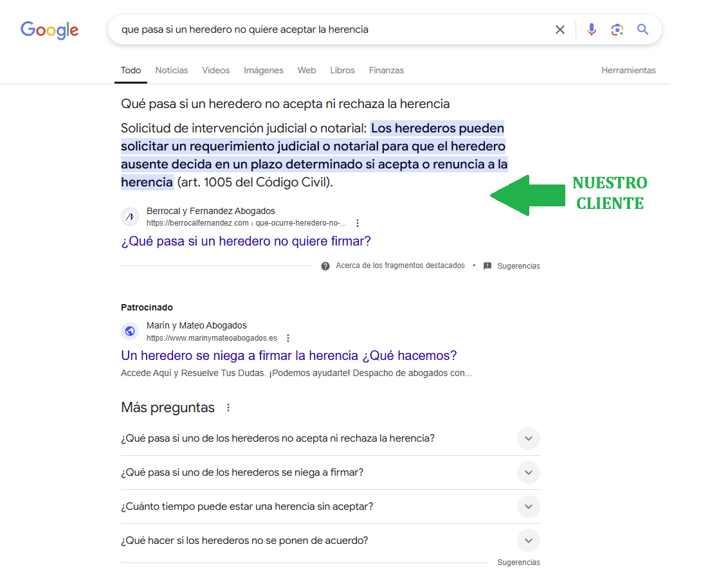
Task: Click Marín y Mateo globe favicon
Action: pyautogui.click(x=130, y=331)
